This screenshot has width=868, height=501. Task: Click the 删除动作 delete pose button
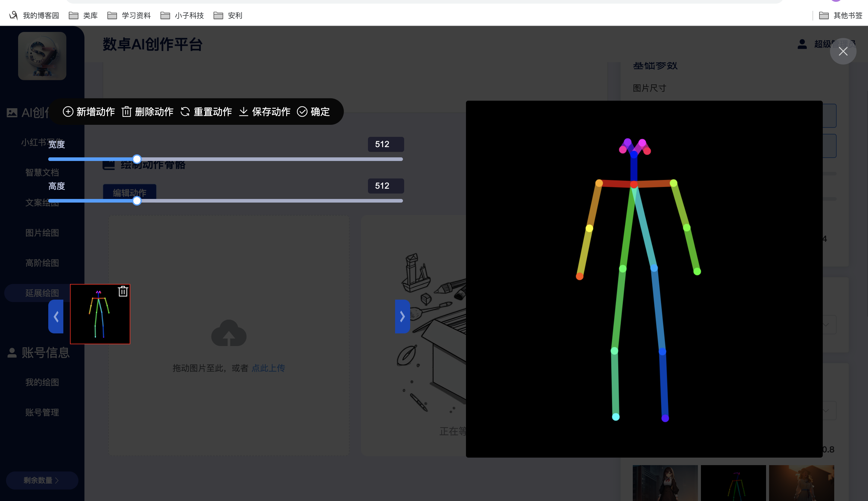[x=147, y=112]
